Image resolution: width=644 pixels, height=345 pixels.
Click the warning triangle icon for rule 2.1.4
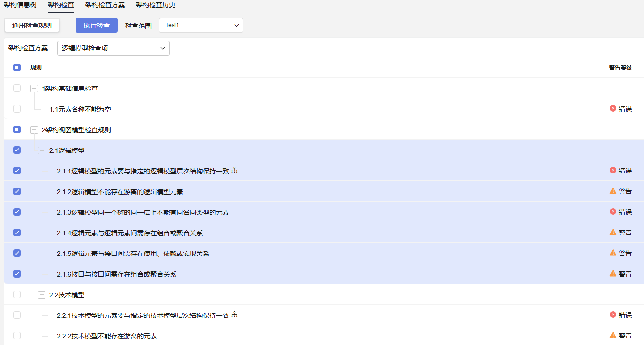click(x=613, y=232)
